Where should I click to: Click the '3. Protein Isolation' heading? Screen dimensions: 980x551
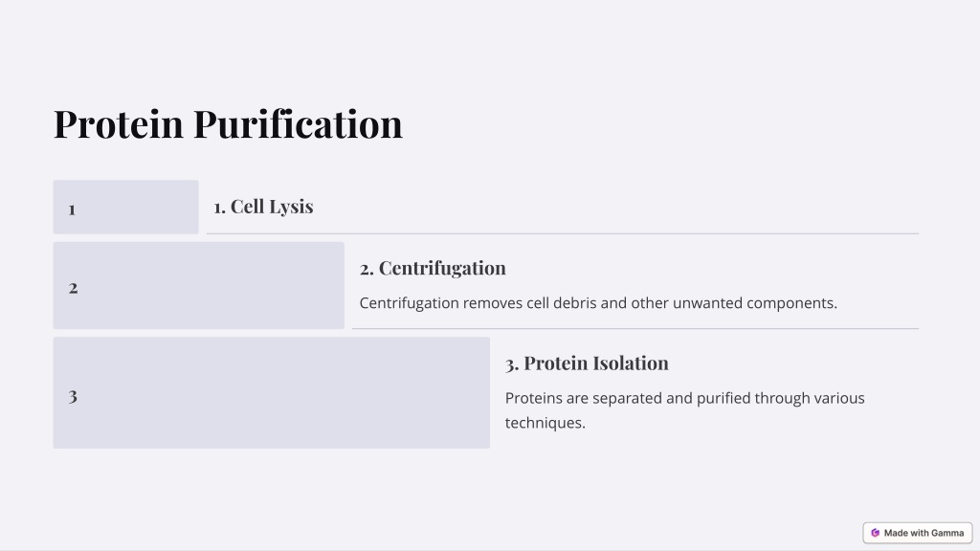587,363
